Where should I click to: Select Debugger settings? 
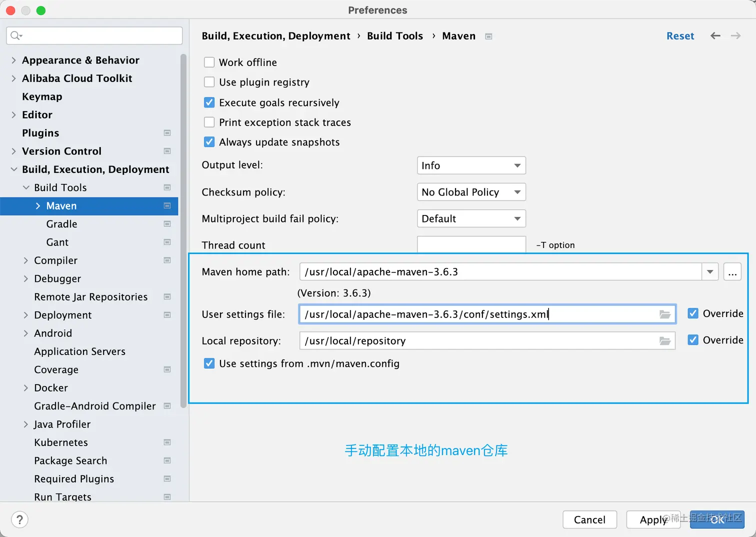57,278
